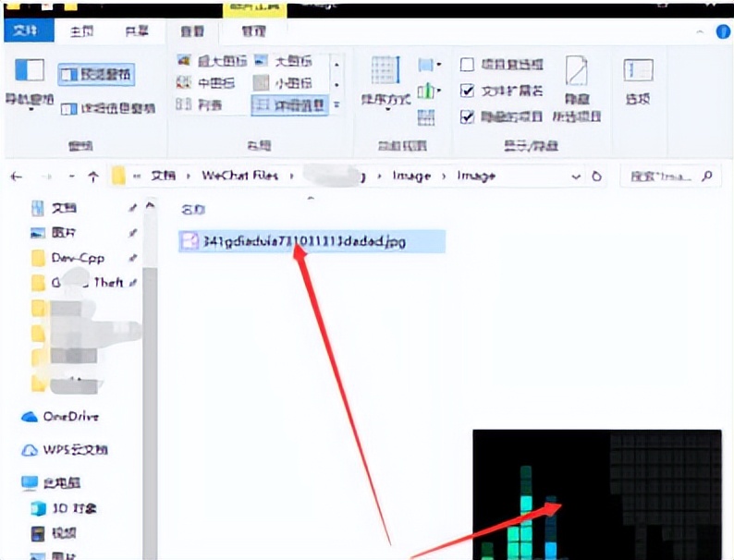Open the 导航窗格 navigation pane dropdown

click(30, 84)
